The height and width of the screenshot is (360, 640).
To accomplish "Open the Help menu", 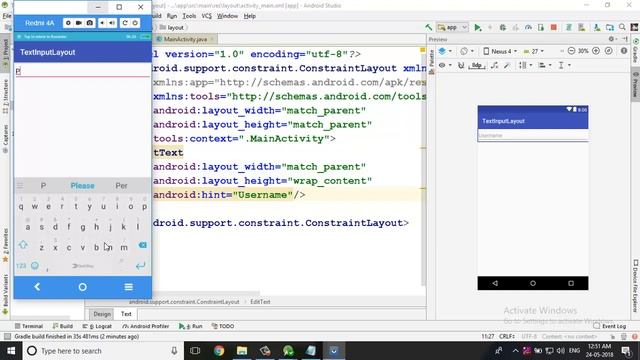I will pyautogui.click(x=250, y=16).
